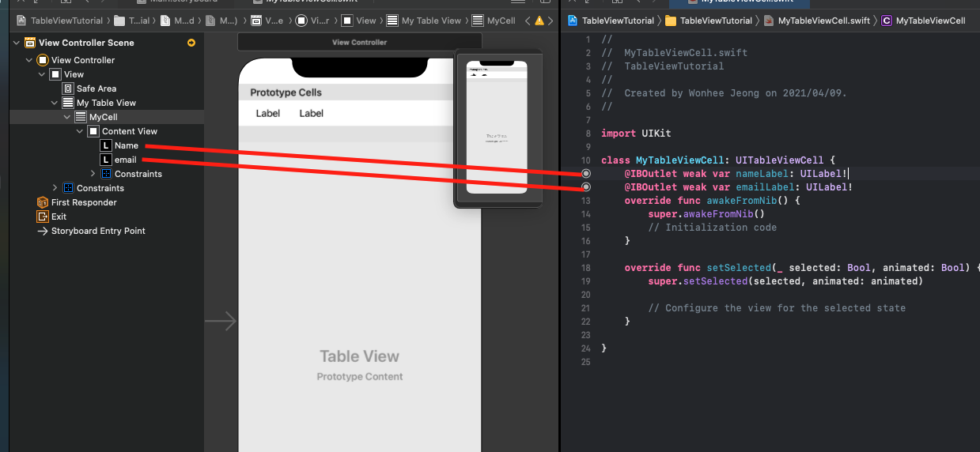
Task: Click awakeFromNib function declaration
Action: tap(713, 201)
